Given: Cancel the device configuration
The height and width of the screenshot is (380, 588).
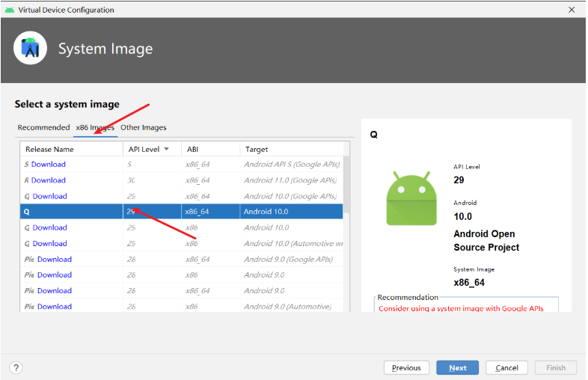Looking at the screenshot, I should 506,367.
